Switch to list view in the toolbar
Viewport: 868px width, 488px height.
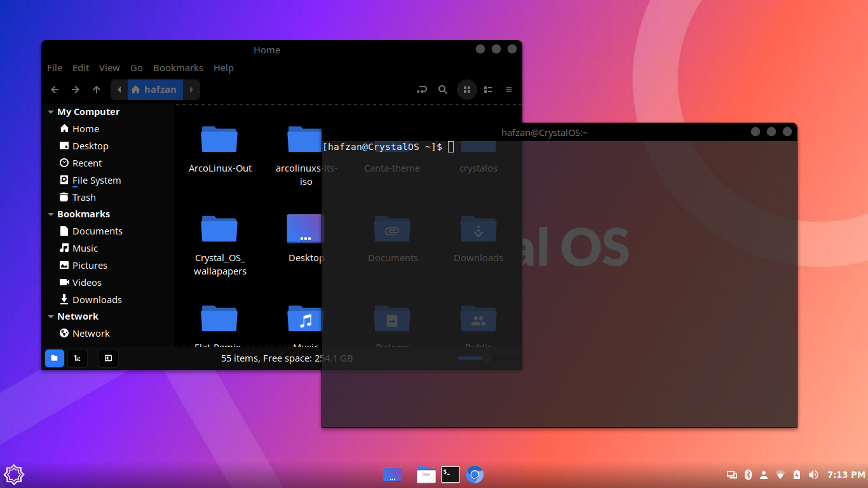[488, 90]
